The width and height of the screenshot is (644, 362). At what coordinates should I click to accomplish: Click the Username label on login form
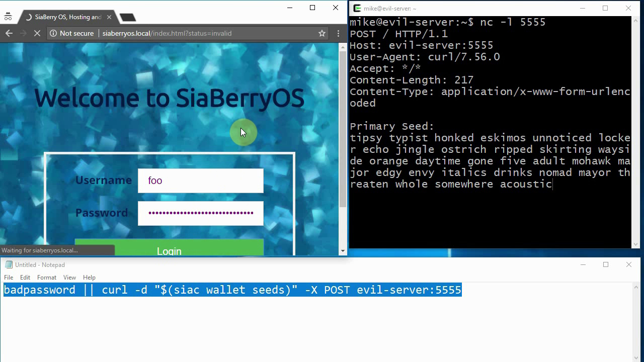click(104, 180)
